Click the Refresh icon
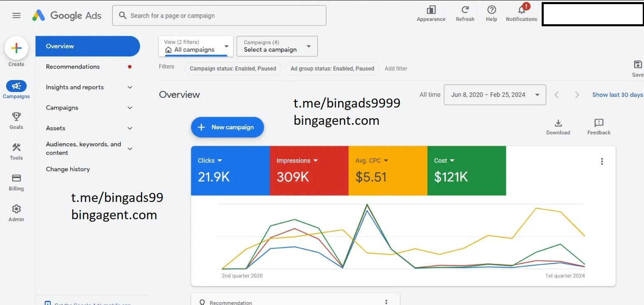The height and width of the screenshot is (305, 644). 465,10
